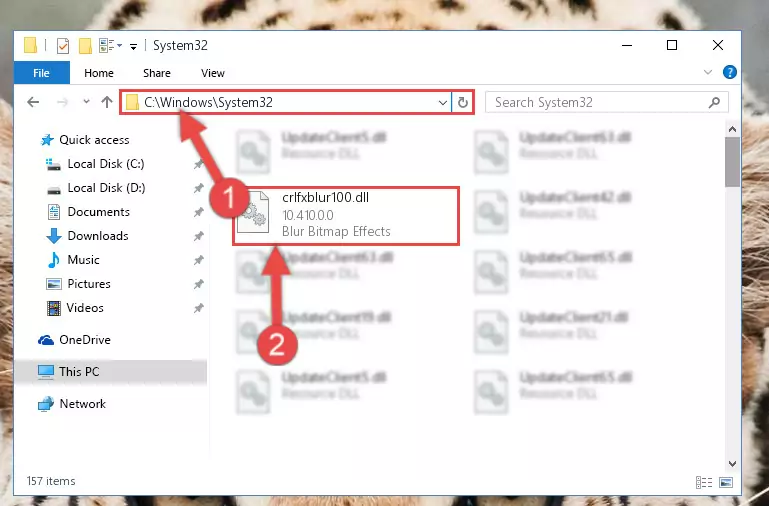Select OneDrive in navigation pane

[75, 340]
